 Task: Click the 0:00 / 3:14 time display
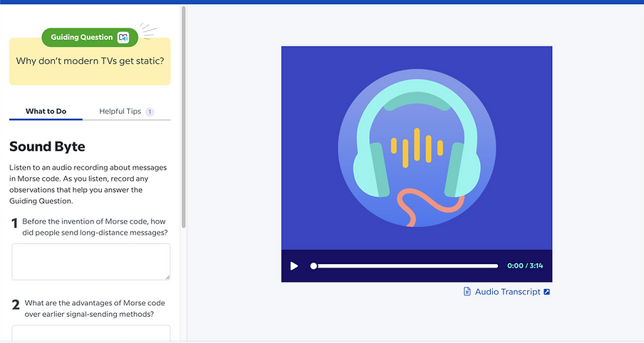525,266
